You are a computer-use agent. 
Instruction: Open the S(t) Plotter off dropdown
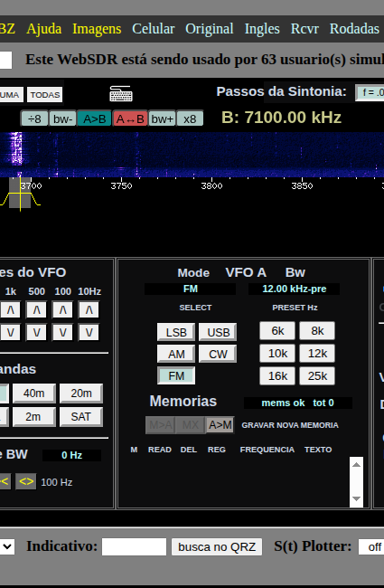tap(371, 546)
